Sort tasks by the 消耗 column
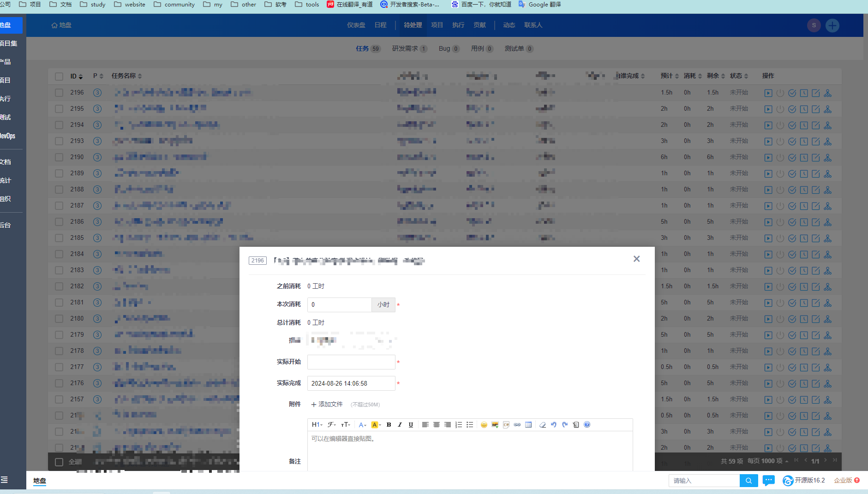The width and height of the screenshot is (868, 494). [x=693, y=76]
